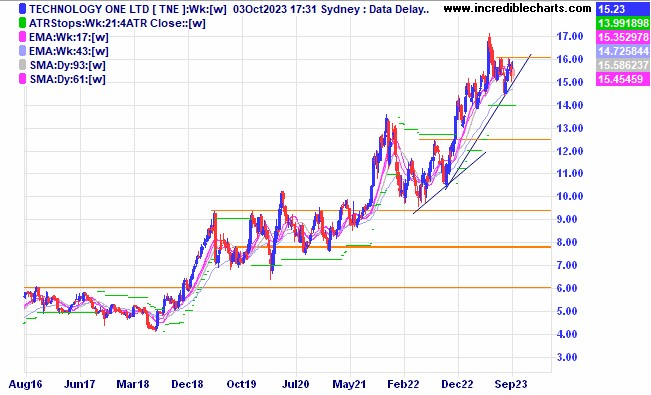Click the 14.725844 EMA value box
The width and height of the screenshot is (651, 395).
coord(623,51)
